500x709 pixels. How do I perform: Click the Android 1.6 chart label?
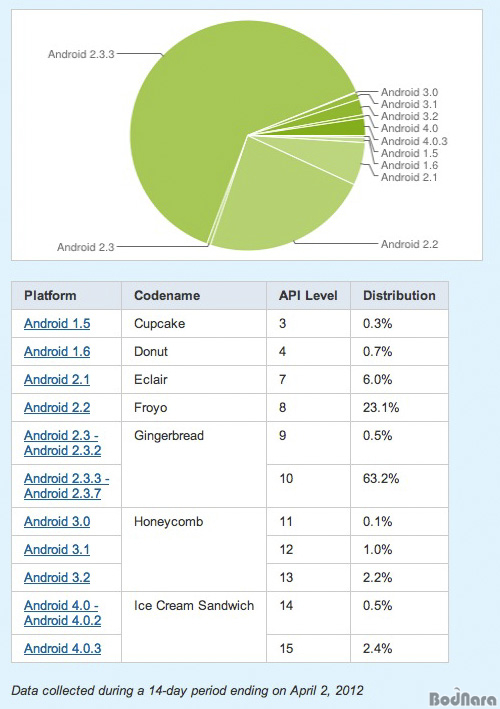click(x=410, y=165)
